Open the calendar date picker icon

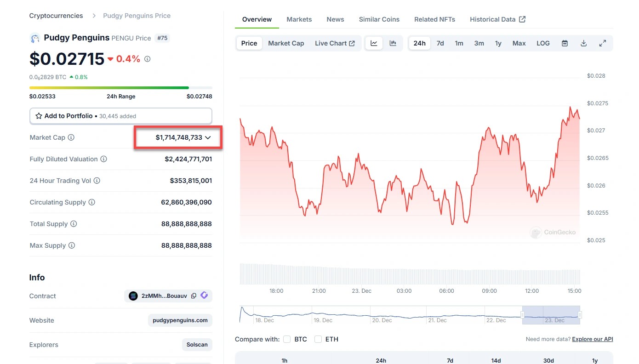565,43
